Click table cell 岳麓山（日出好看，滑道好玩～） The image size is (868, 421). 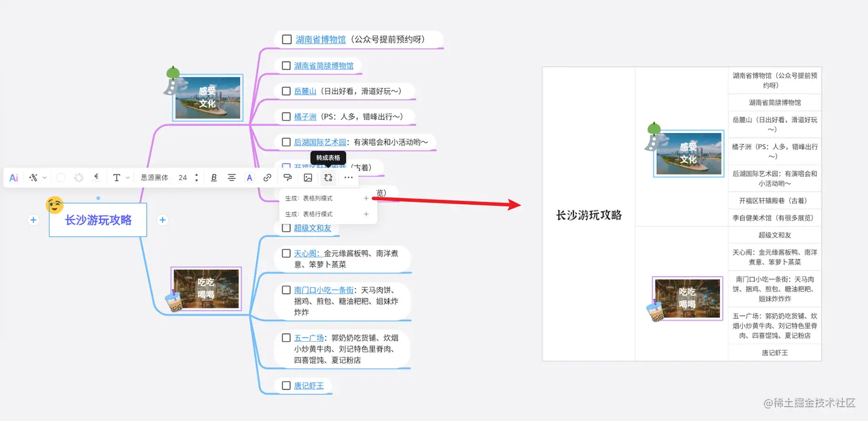774,124
